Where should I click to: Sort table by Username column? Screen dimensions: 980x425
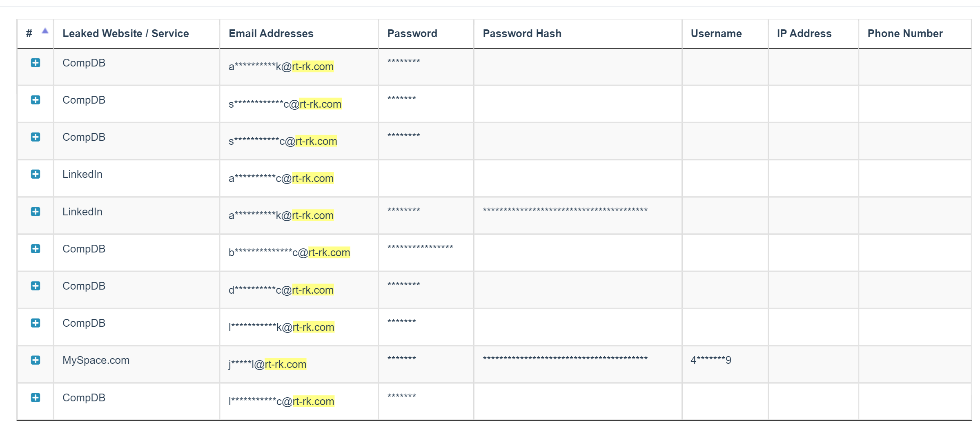[x=716, y=33]
